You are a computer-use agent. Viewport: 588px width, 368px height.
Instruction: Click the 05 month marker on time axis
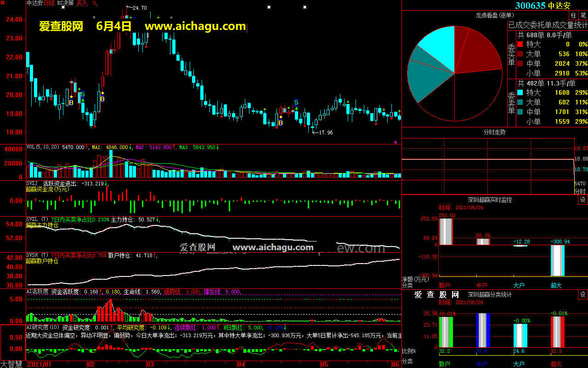[324, 364]
